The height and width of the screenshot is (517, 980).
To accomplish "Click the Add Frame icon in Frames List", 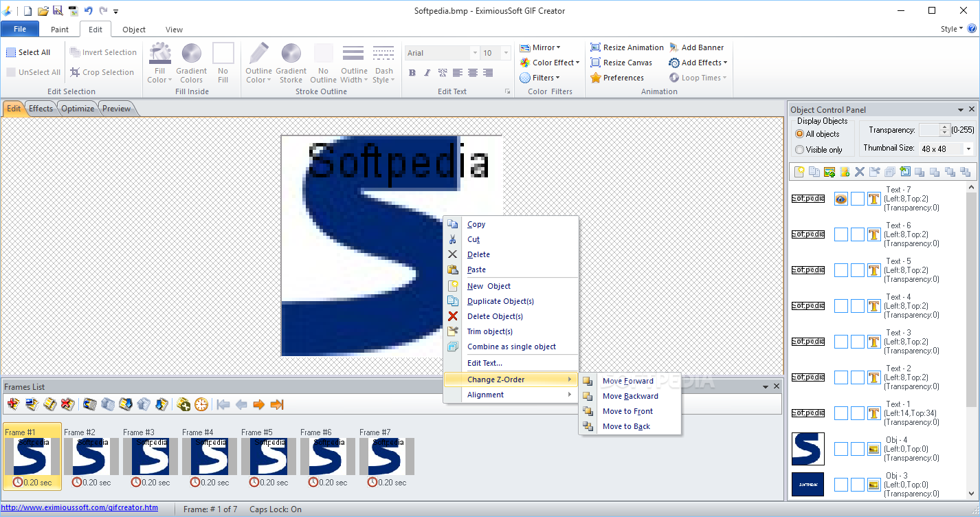I will tap(13, 404).
